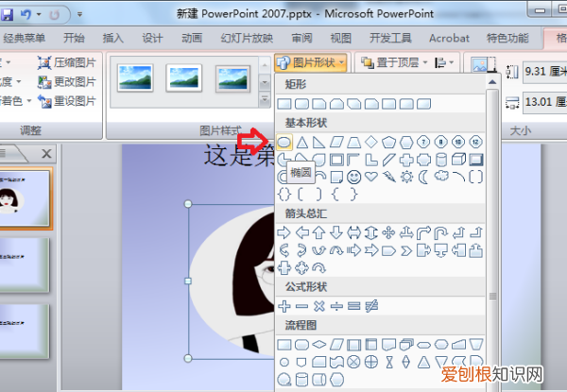Click the 压缩图片 button

click(66, 63)
